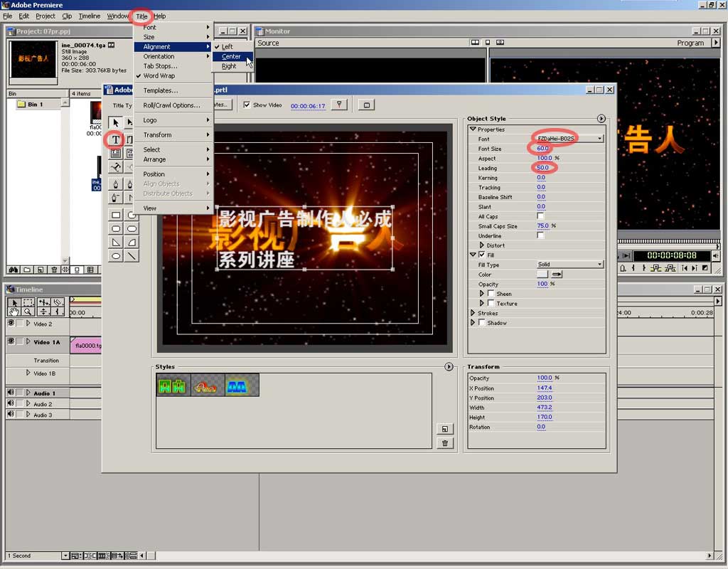Click the Font Size value 60.0

coord(542,149)
